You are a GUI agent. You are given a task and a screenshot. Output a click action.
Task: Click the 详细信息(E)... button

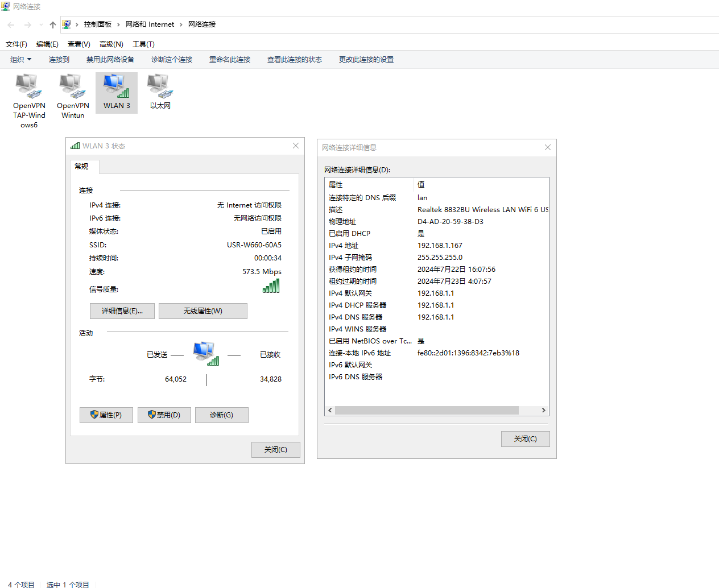pyautogui.click(x=122, y=311)
